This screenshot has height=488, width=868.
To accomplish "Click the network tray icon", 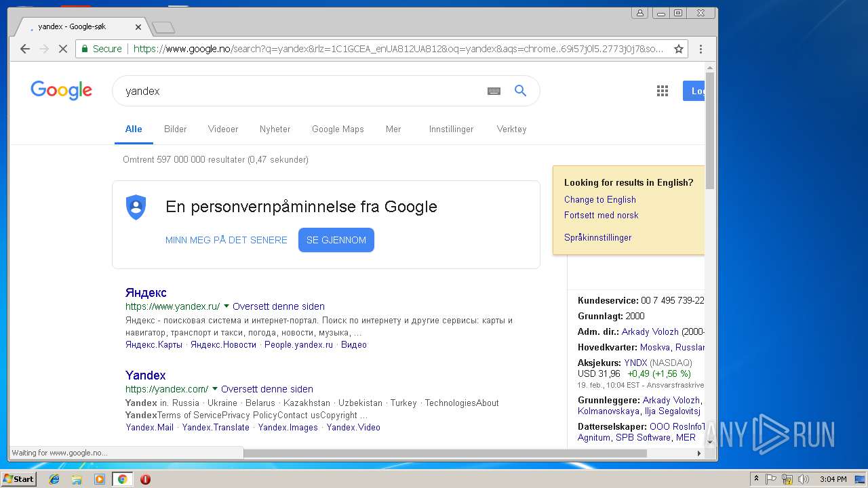I will point(787,479).
